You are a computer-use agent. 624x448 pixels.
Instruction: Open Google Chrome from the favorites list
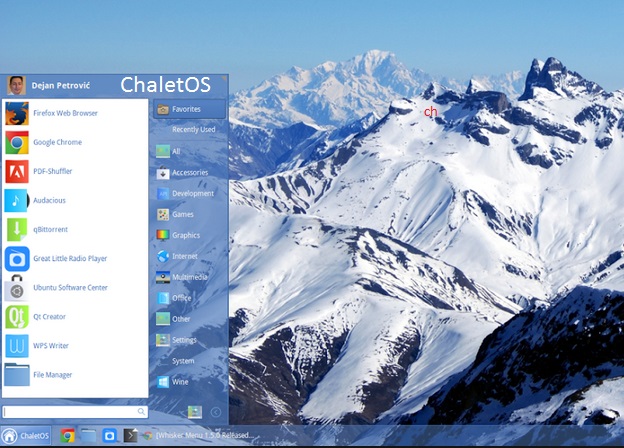(75, 142)
